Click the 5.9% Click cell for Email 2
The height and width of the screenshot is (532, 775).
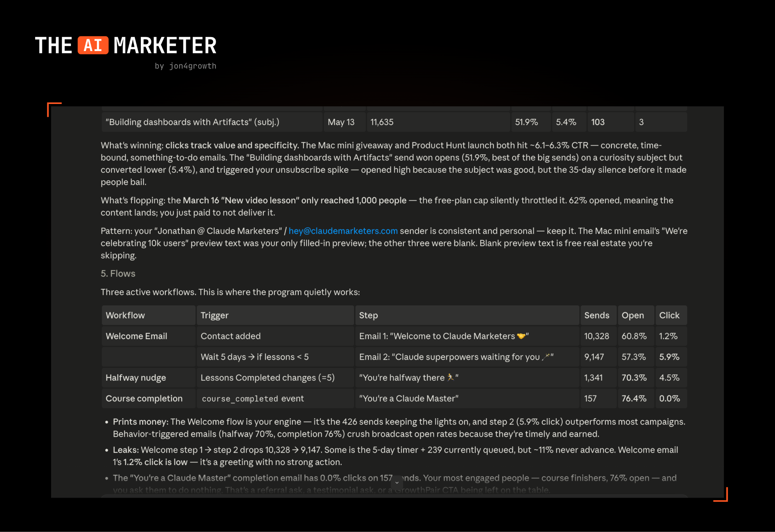tap(671, 357)
